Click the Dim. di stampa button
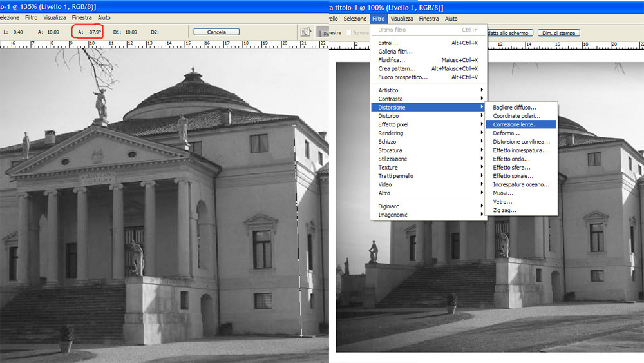Screen dimensions: 644x363 tap(558, 32)
